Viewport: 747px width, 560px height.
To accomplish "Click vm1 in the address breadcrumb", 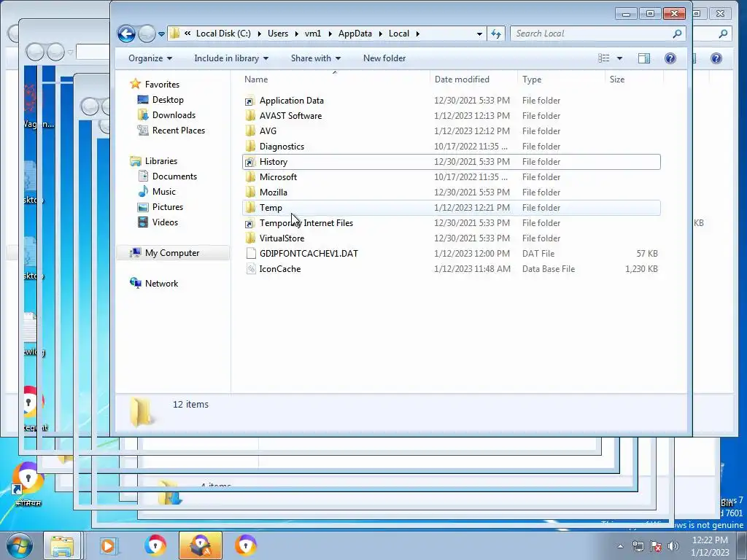I will coord(313,34).
